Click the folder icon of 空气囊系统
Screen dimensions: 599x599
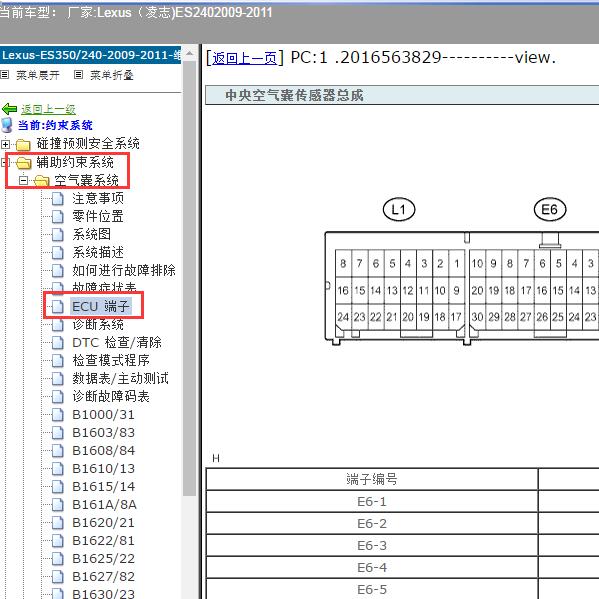tap(42, 181)
